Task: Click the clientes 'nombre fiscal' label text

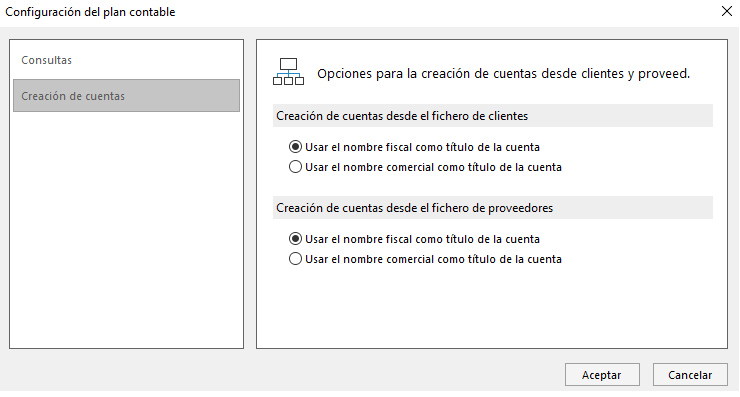Action: [x=422, y=147]
